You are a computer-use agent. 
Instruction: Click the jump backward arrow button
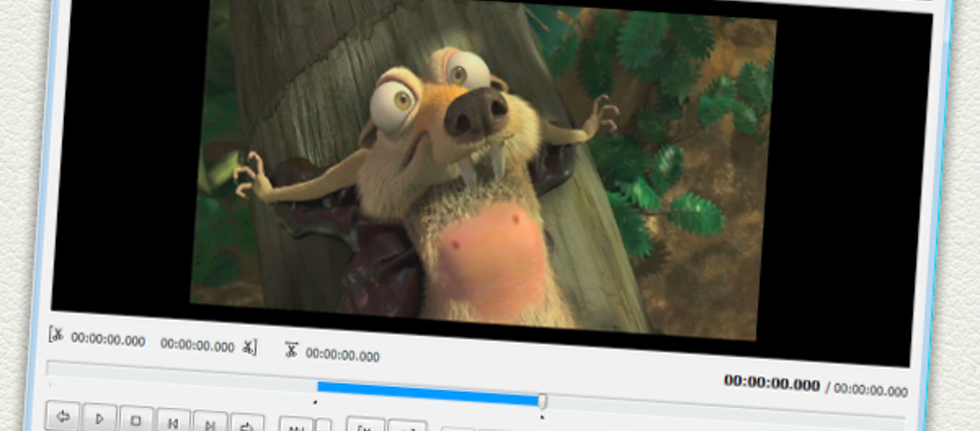[x=63, y=417]
